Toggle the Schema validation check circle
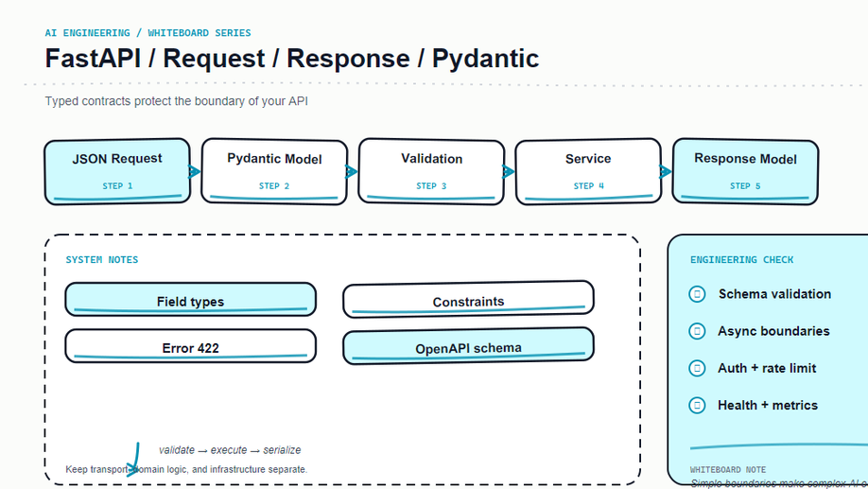This screenshot has height=489, width=868. (697, 294)
